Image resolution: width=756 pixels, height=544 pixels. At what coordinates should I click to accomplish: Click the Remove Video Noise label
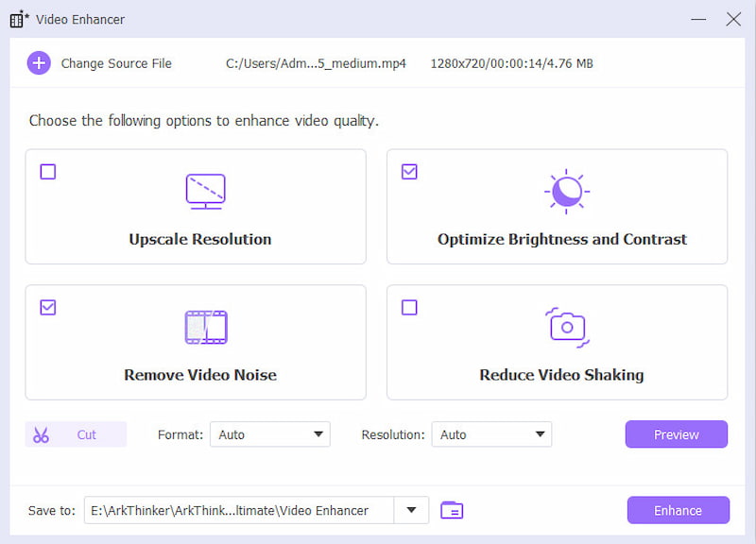tap(200, 375)
